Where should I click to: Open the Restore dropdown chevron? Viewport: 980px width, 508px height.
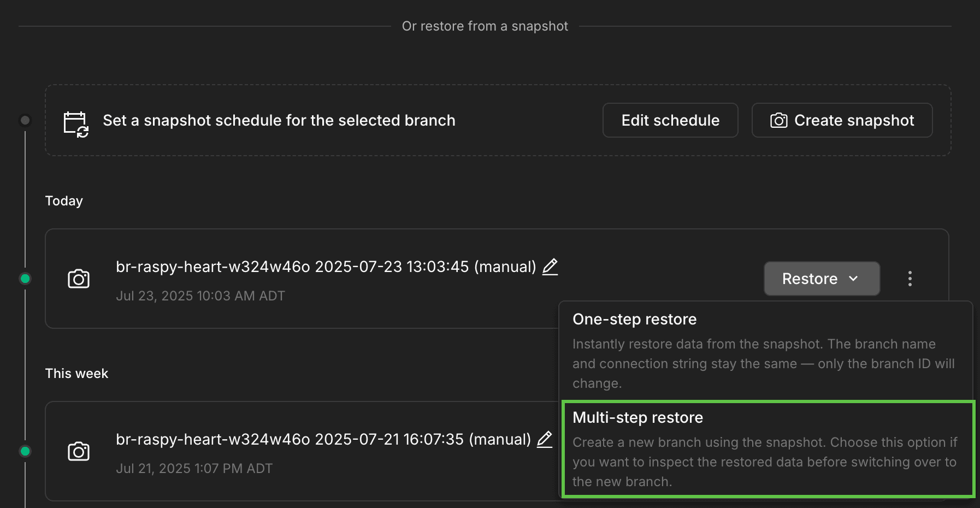point(853,279)
